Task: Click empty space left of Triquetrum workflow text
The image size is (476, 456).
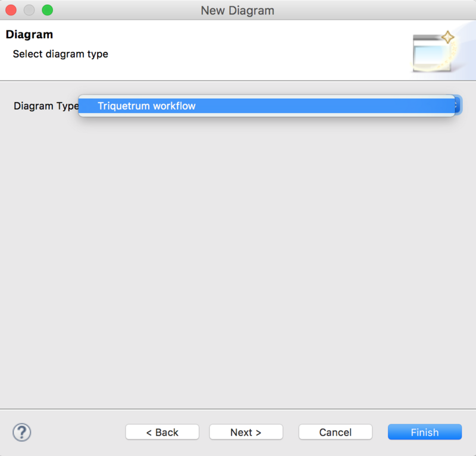Action: pos(88,106)
